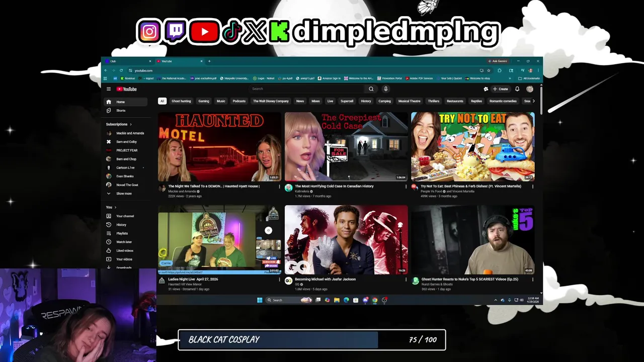Click the YouTube logo
Image resolution: width=644 pixels, height=362 pixels.
click(127, 89)
